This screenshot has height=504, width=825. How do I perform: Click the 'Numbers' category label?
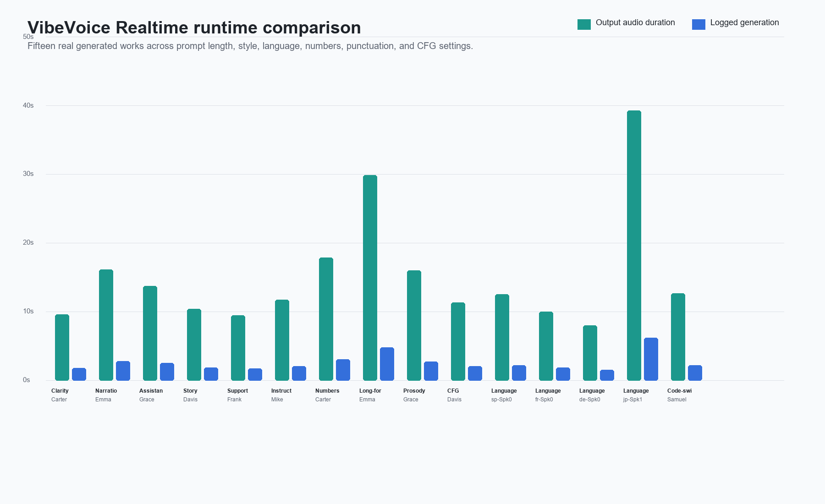coord(327,391)
